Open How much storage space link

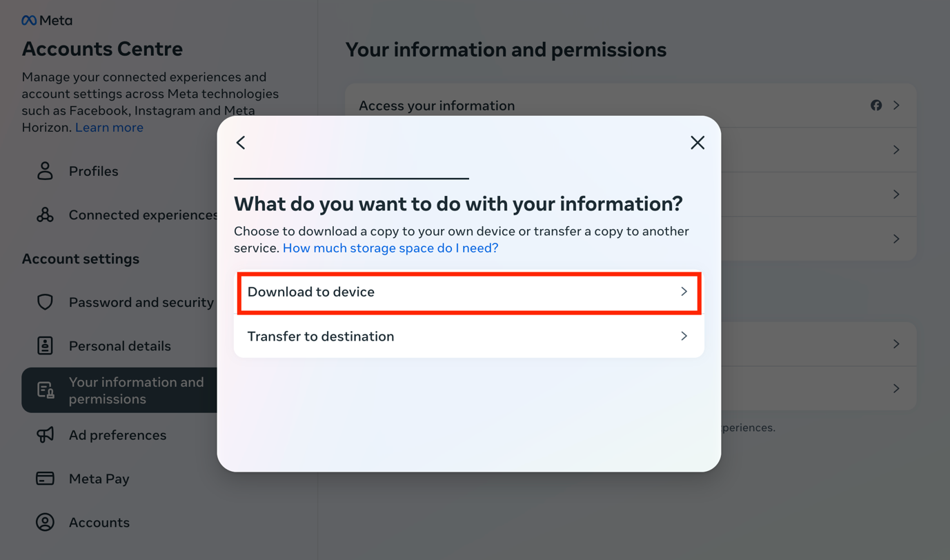[390, 248]
